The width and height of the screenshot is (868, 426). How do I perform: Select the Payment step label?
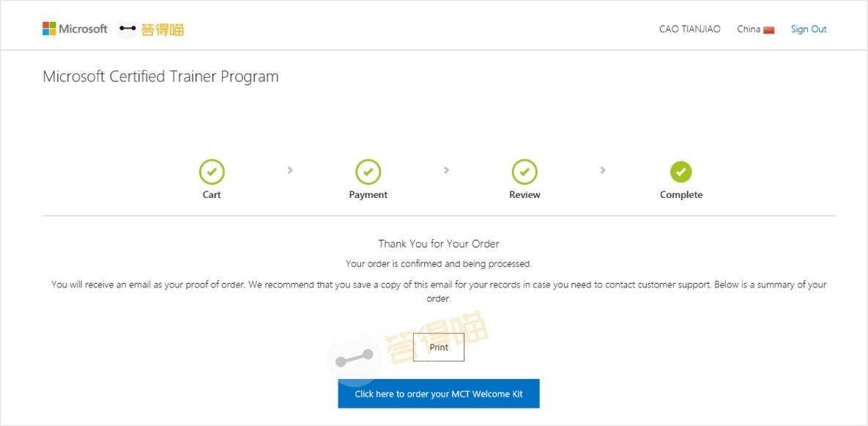368,195
